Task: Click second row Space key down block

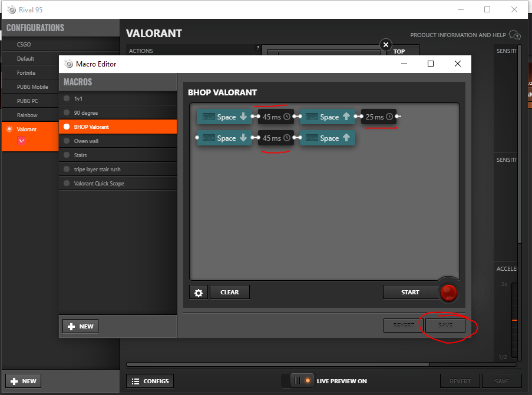Action: [x=224, y=138]
